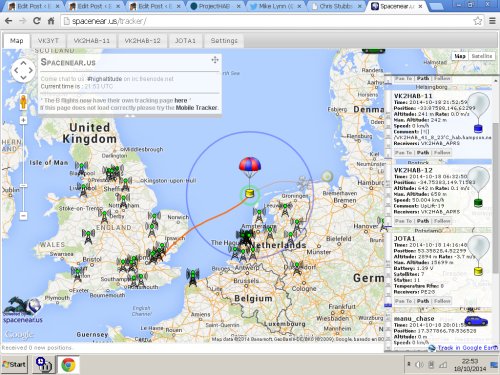Open the Settings tab
This screenshot has height=375, width=500.
click(224, 41)
